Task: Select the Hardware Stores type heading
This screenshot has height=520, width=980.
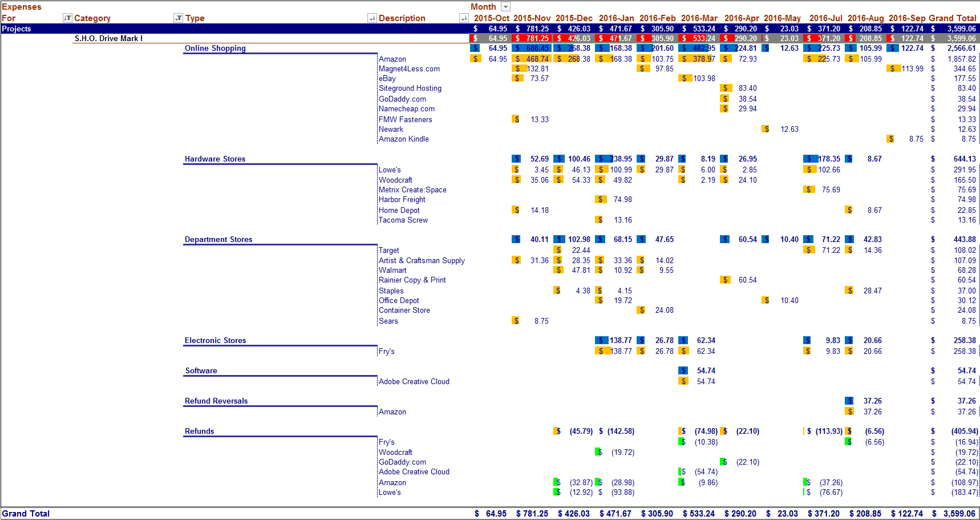Action: click(x=215, y=159)
